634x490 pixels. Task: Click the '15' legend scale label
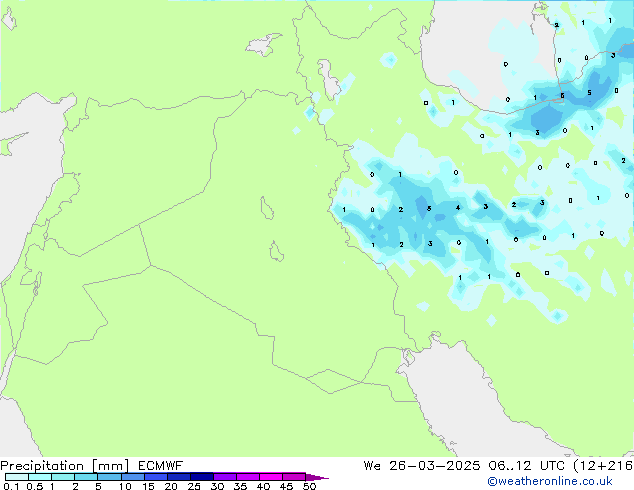pos(148,486)
